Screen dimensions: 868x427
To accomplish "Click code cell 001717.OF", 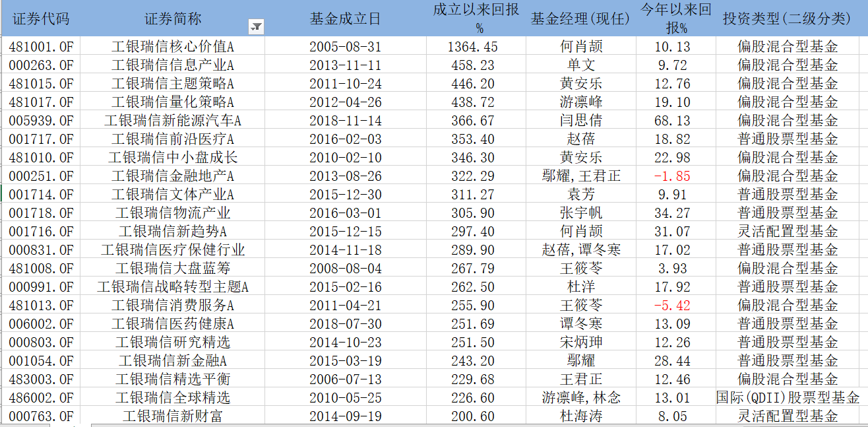I will tap(41, 139).
